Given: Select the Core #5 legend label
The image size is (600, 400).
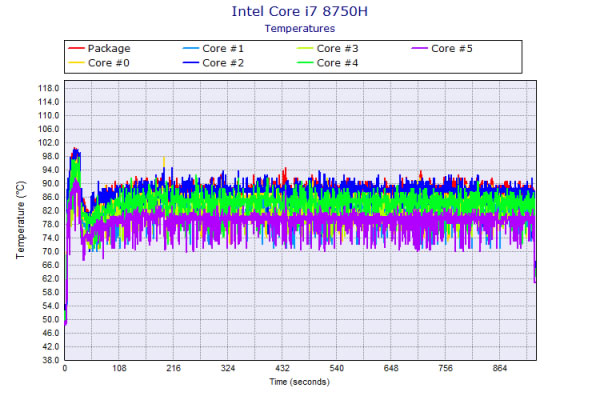Looking at the screenshot, I should click(x=452, y=49).
